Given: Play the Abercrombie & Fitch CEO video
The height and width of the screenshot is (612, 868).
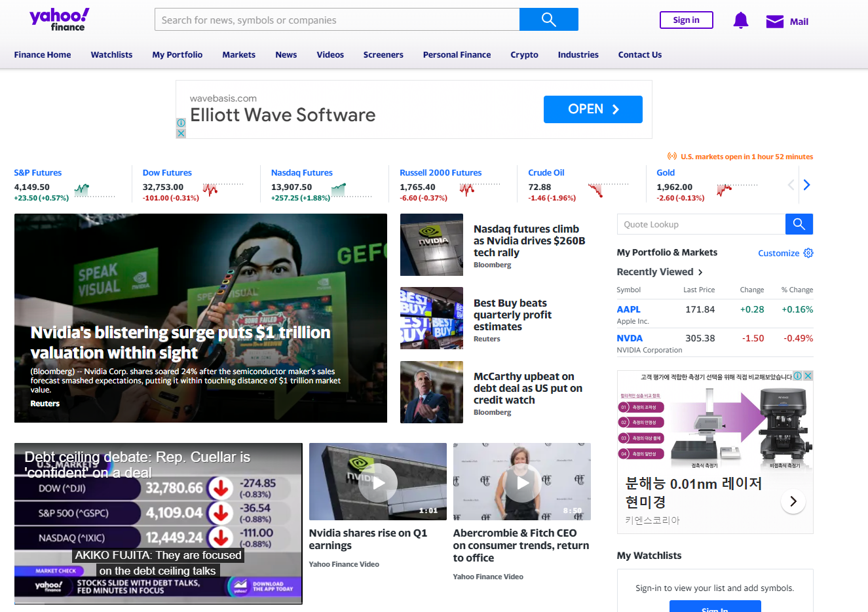Looking at the screenshot, I should tap(522, 483).
